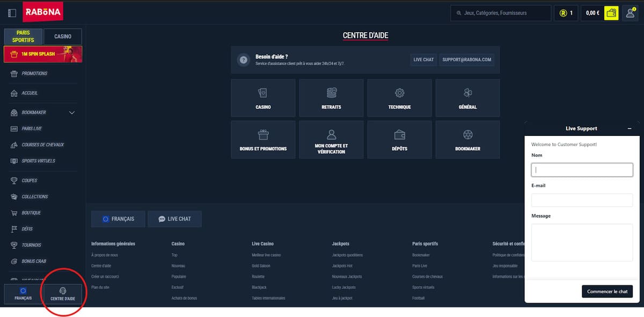Open the yellow wallet deposit icon
This screenshot has width=644, height=317.
click(x=611, y=13)
